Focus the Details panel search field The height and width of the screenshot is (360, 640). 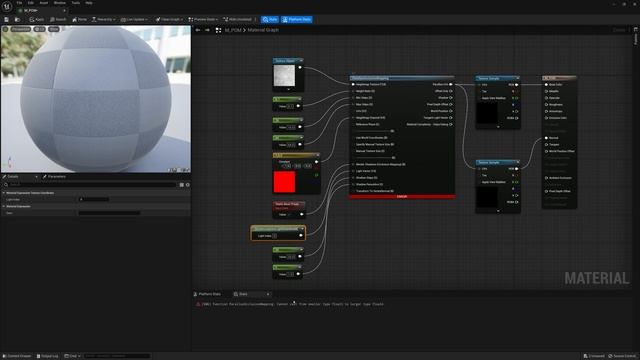pyautogui.click(x=90, y=185)
